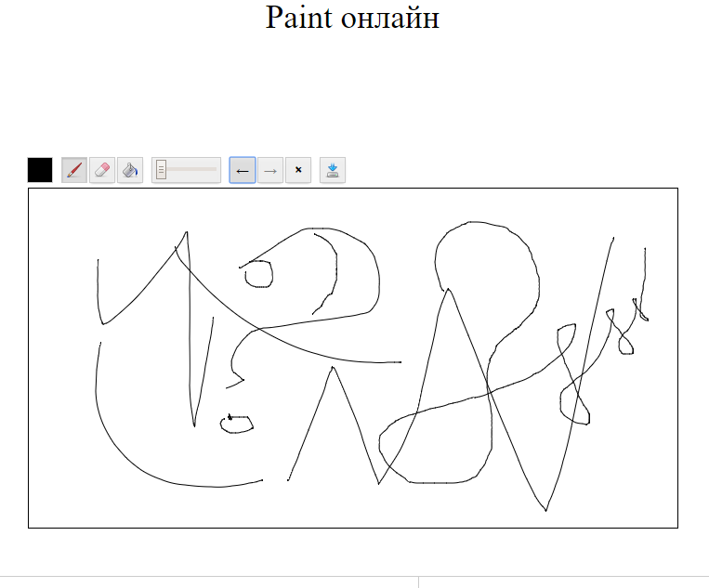Viewport: 709px width, 588px height.
Task: Click inside the small oval loop at the canvas upper left
Action: [x=258, y=273]
